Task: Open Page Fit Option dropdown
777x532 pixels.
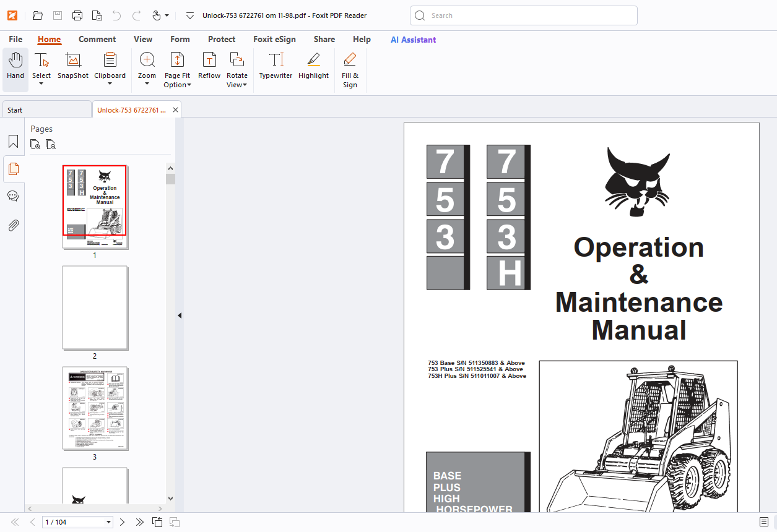Action: click(177, 70)
